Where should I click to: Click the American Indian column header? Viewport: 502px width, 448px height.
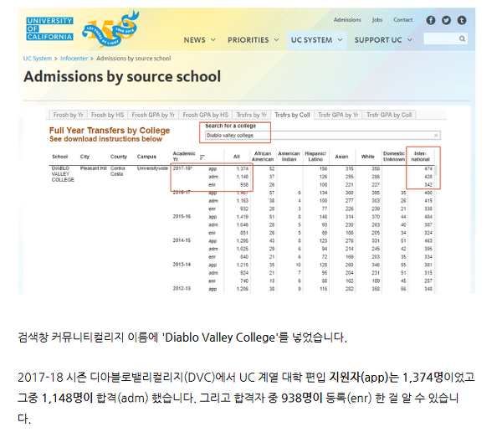pyautogui.click(x=289, y=157)
